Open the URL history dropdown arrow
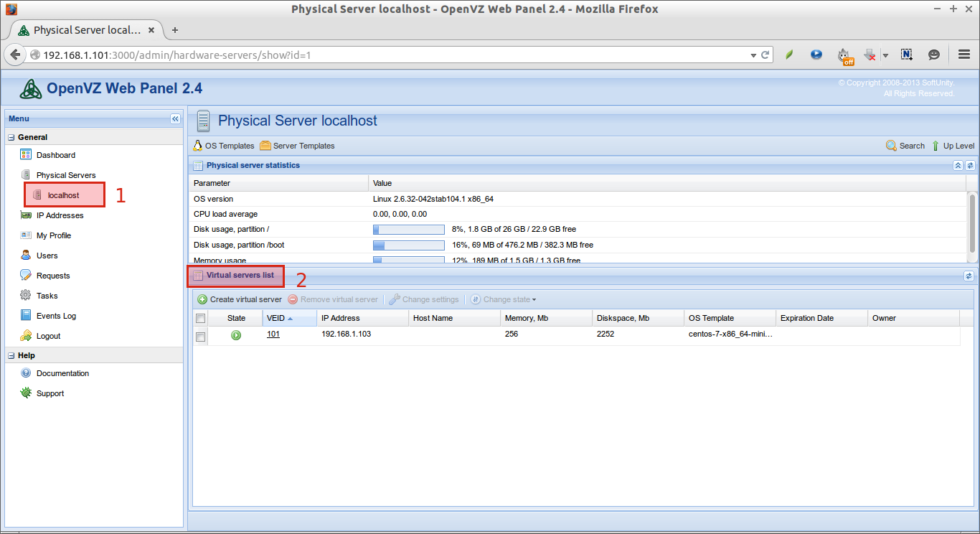980x534 pixels. [x=753, y=55]
